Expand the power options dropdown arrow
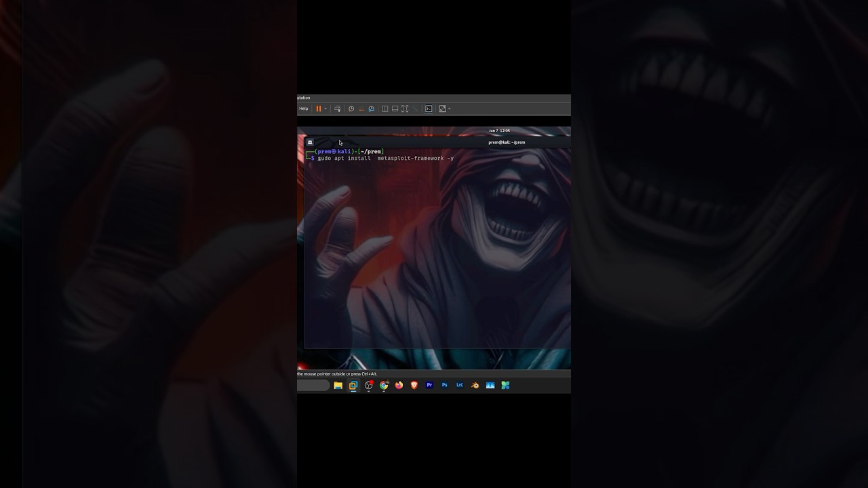 pos(325,108)
